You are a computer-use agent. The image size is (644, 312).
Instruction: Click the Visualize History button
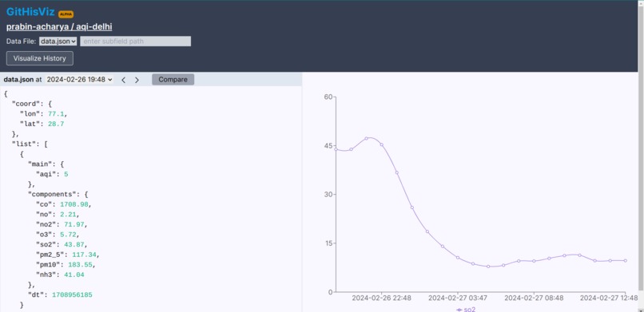(40, 58)
